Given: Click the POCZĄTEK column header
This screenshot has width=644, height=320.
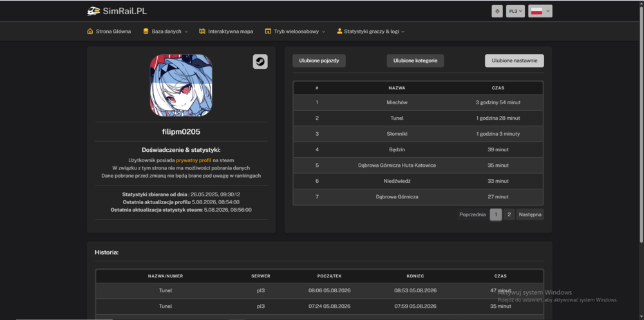Looking at the screenshot, I should click(329, 276).
